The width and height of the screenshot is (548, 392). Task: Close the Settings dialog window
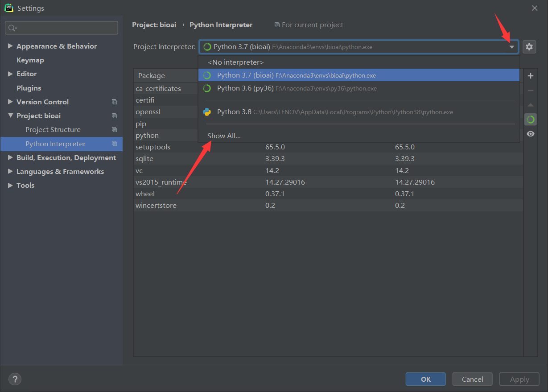(535, 8)
